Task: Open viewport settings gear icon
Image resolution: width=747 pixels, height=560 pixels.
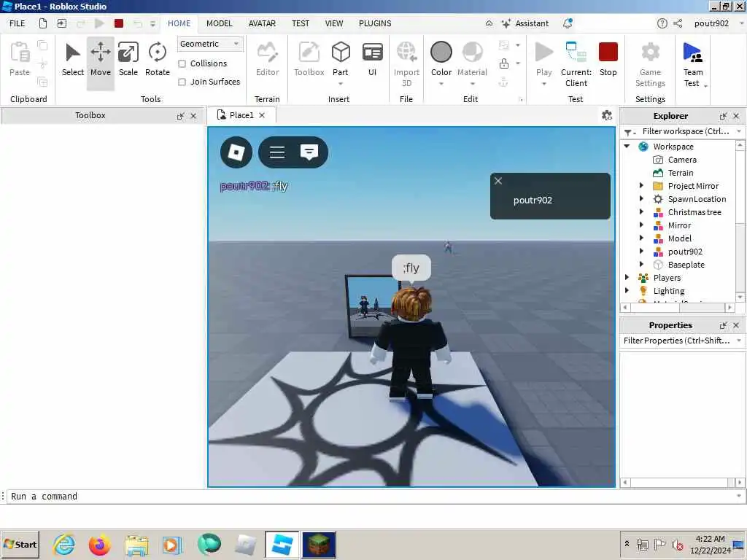Action: click(x=606, y=115)
